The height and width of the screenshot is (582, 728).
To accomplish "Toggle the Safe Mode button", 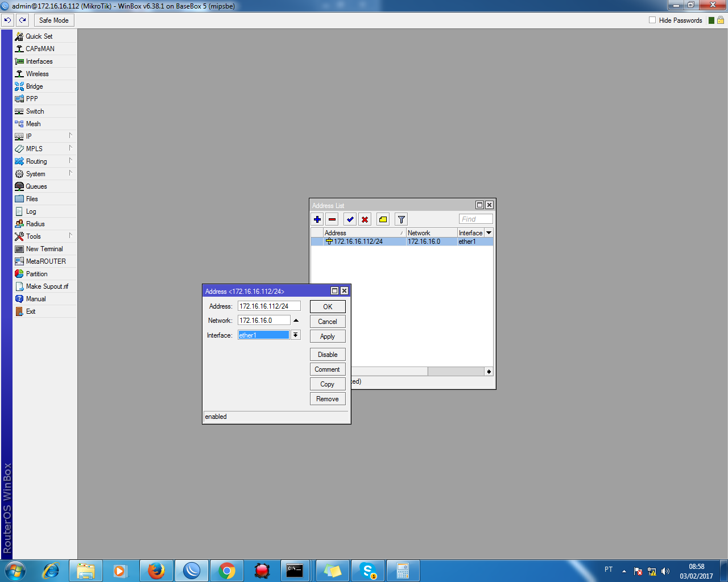I will pyautogui.click(x=54, y=20).
